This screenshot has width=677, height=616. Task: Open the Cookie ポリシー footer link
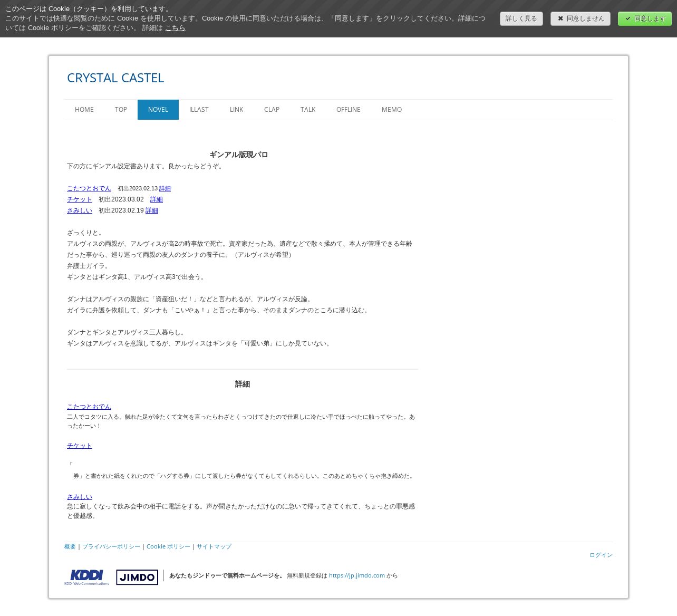click(x=168, y=546)
